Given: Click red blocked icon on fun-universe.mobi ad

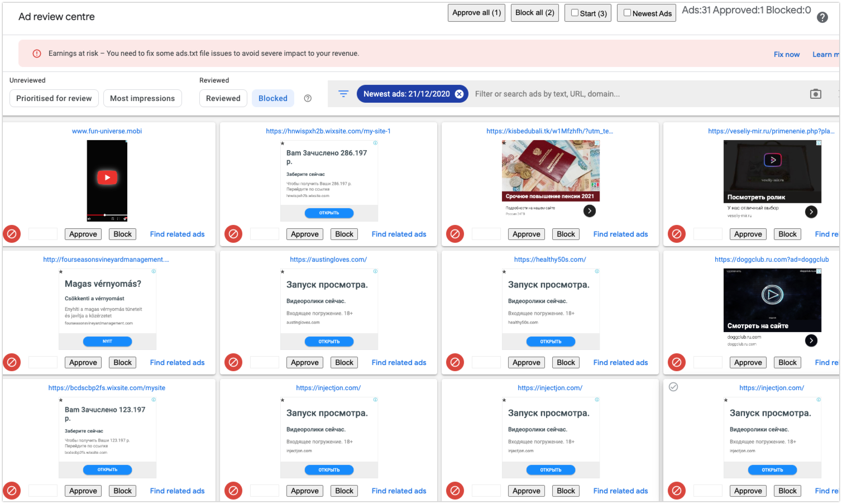Looking at the screenshot, I should click(x=12, y=234).
